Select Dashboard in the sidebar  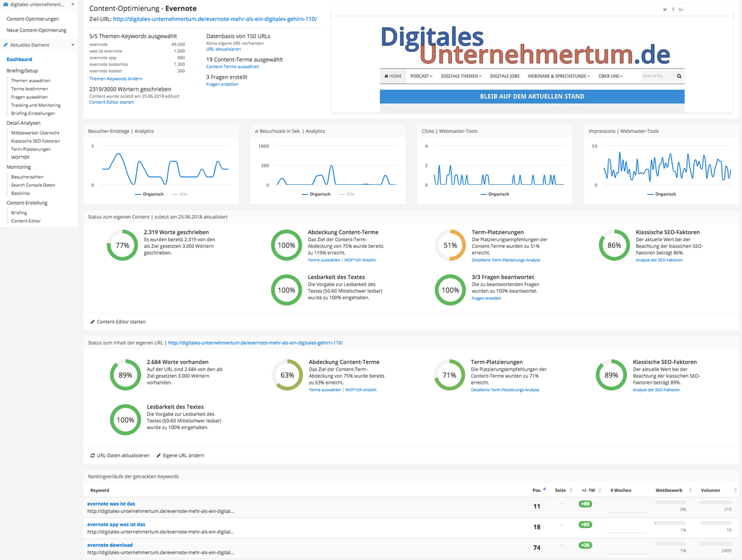[x=19, y=59]
